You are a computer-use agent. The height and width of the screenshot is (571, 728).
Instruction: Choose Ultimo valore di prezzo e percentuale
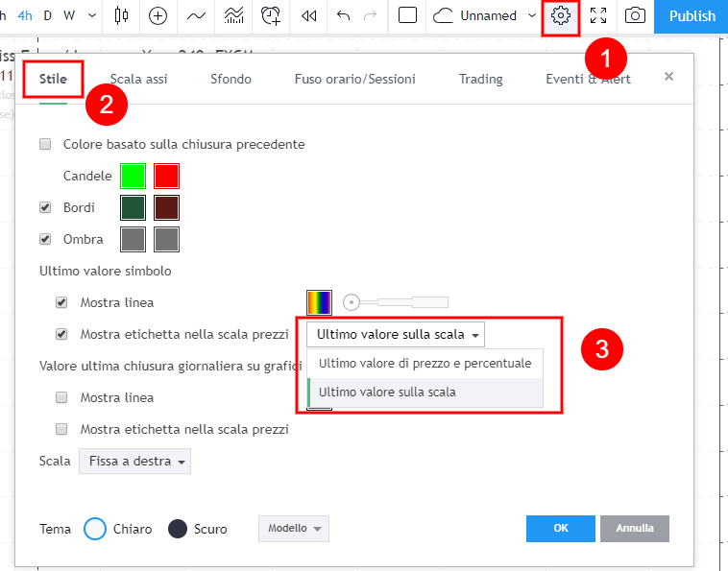coord(425,363)
